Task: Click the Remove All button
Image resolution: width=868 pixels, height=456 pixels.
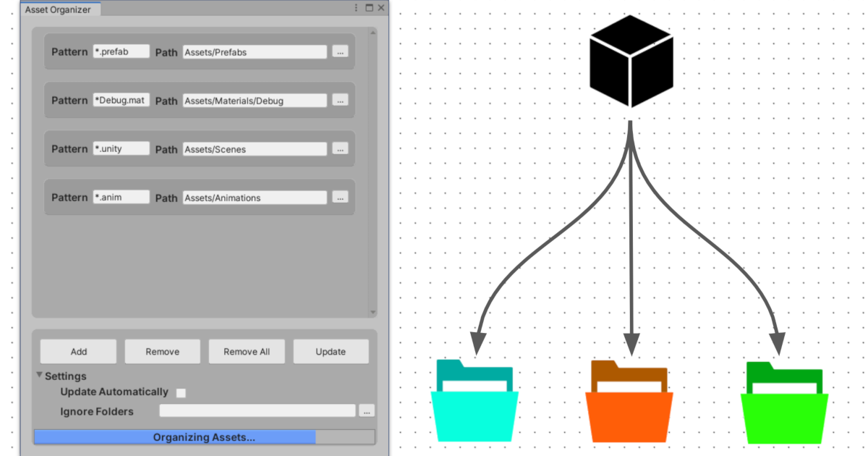Action: coord(247,351)
